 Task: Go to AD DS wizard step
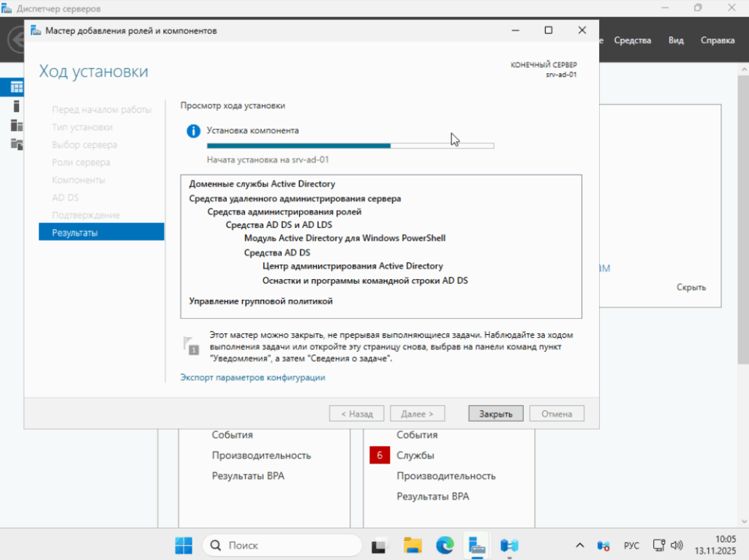(65, 197)
